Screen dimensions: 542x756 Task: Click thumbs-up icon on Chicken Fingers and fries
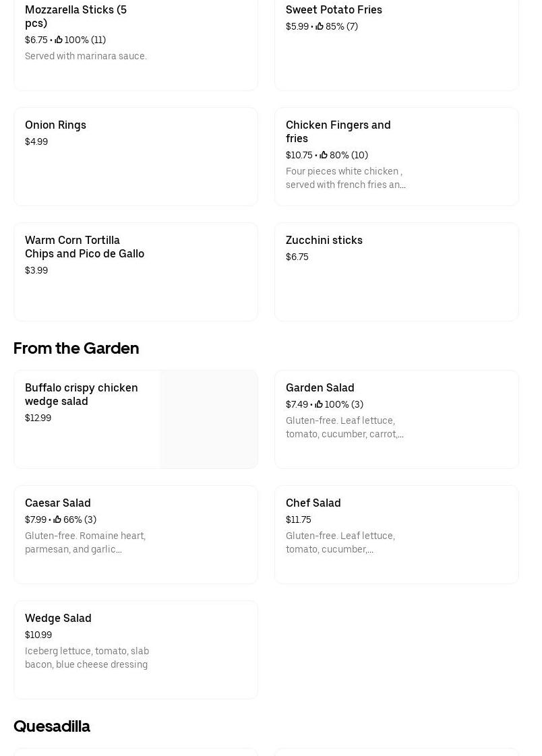click(x=324, y=155)
